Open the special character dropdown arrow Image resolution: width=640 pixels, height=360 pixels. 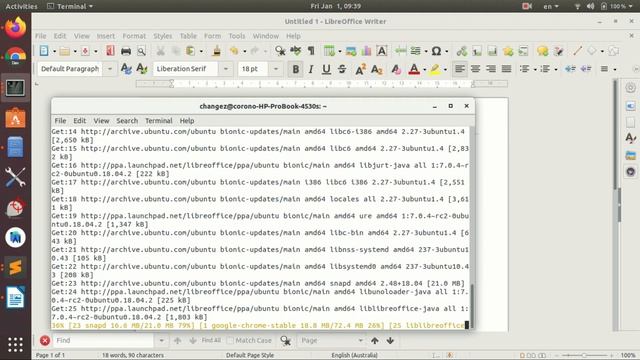[x=447, y=51]
